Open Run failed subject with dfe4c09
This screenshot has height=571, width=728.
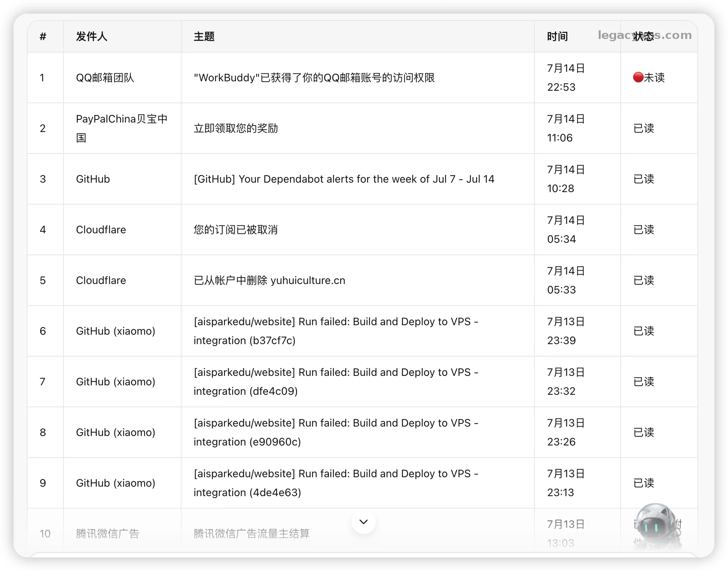[x=336, y=382]
